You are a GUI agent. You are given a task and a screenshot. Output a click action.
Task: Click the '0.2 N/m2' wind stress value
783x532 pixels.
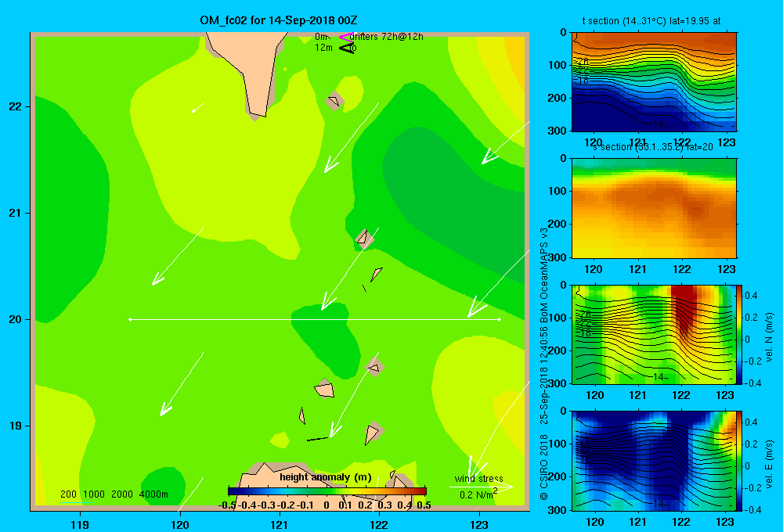[x=478, y=494]
